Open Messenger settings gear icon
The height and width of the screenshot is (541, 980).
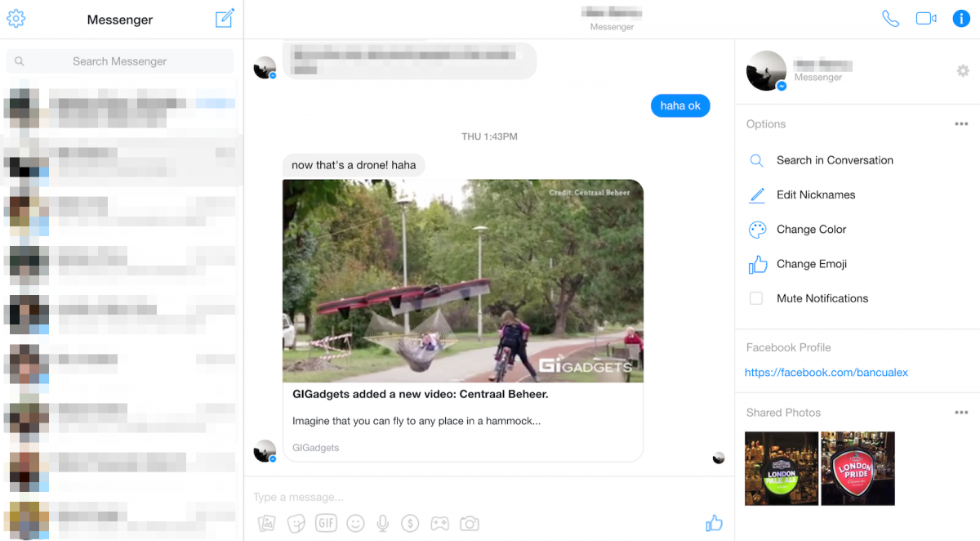16,19
